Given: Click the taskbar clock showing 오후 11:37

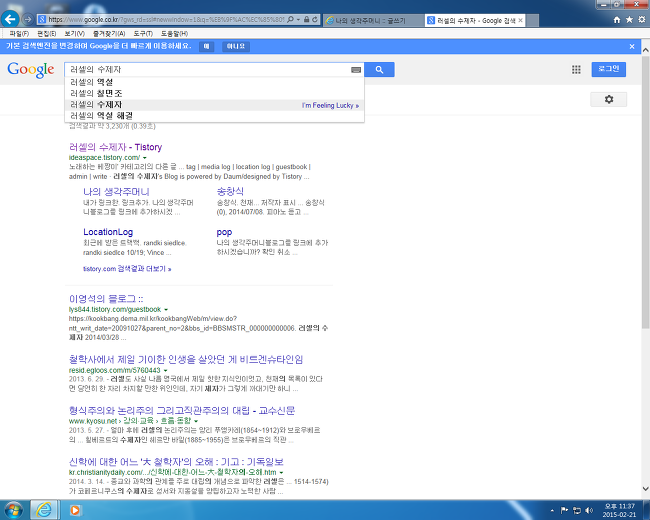Looking at the screenshot, I should (619, 510).
